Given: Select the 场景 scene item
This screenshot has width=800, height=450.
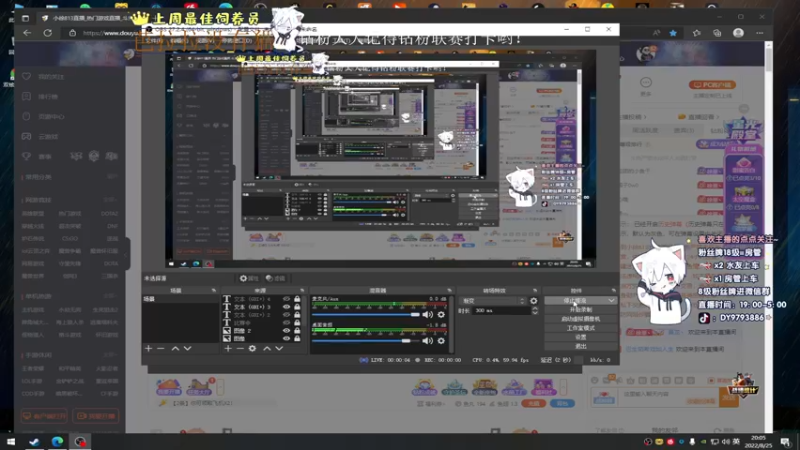Looking at the screenshot, I should tap(181, 299).
